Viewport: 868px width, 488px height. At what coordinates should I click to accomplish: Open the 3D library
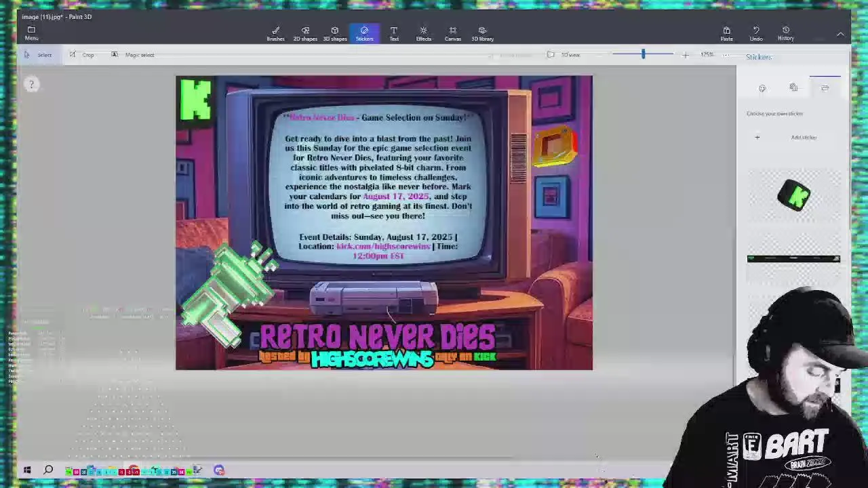click(482, 33)
